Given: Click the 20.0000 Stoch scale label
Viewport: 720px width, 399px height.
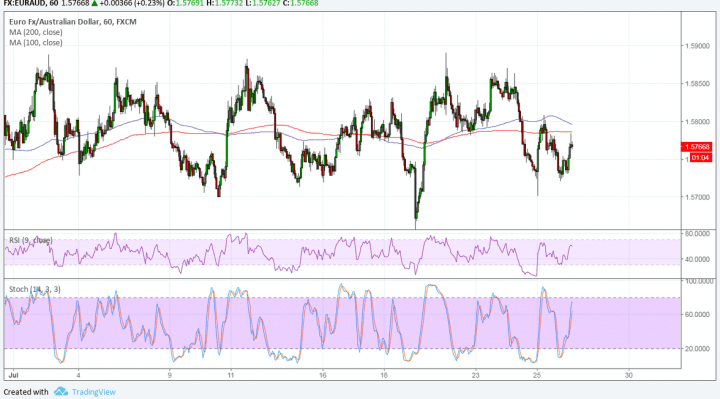Looking at the screenshot, I should pos(697,348).
